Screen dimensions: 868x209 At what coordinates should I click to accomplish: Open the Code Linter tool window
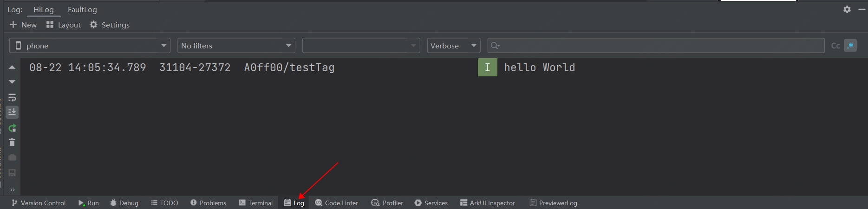pyautogui.click(x=336, y=203)
